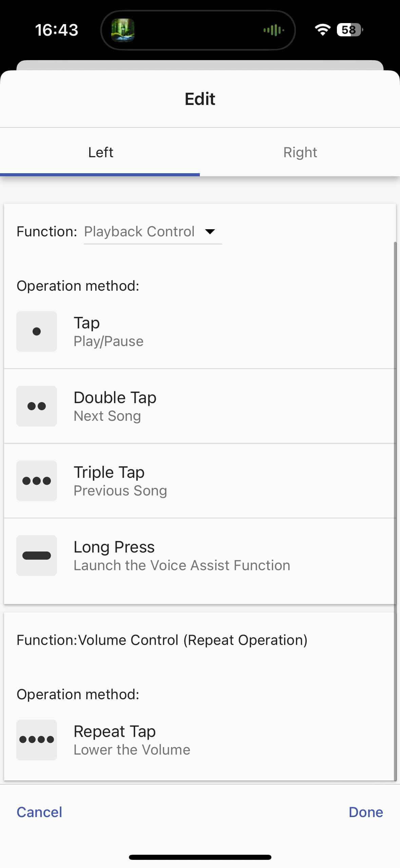Open the Function dropdown arrow

[210, 232]
